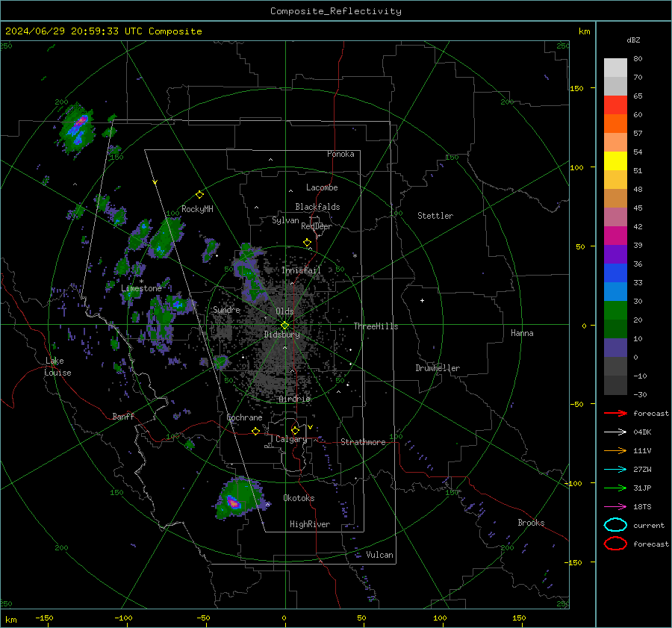Pick the lightest gray 70–80 dBZ color swatch
The width and height of the screenshot is (672, 628).
615,68
